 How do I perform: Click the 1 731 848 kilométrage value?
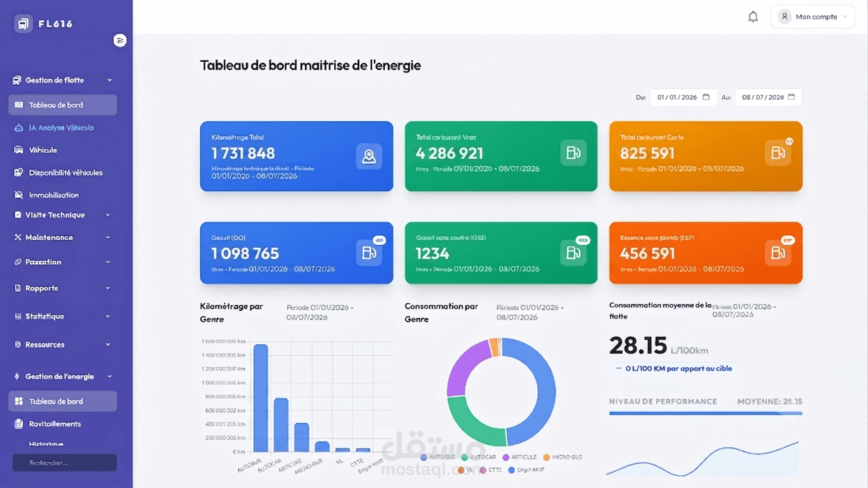[x=243, y=153]
